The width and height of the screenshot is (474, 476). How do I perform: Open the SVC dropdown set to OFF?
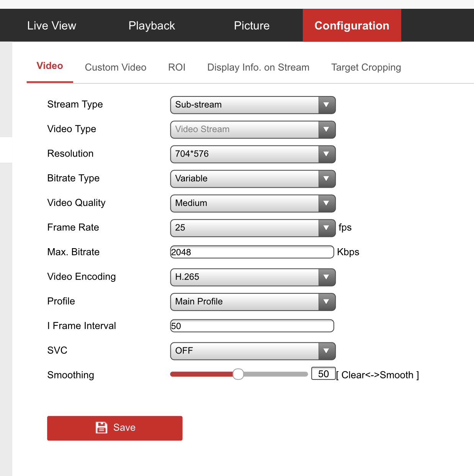pos(253,351)
